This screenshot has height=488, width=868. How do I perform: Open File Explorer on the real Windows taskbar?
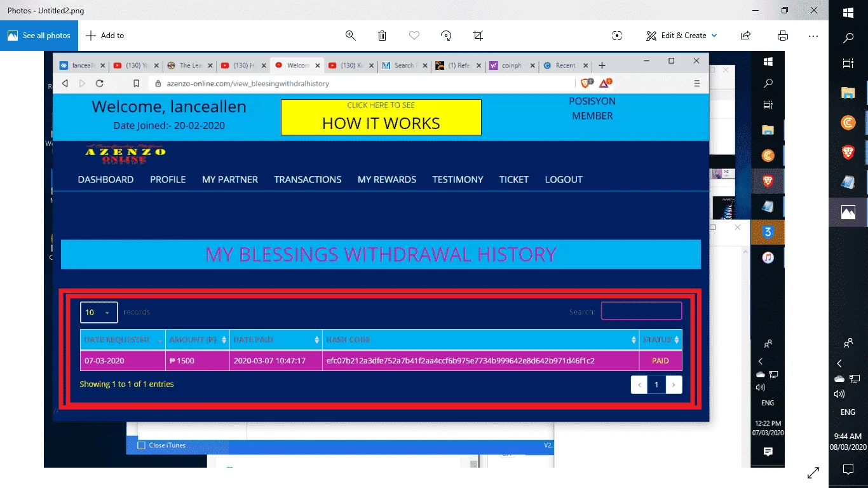[x=848, y=93]
